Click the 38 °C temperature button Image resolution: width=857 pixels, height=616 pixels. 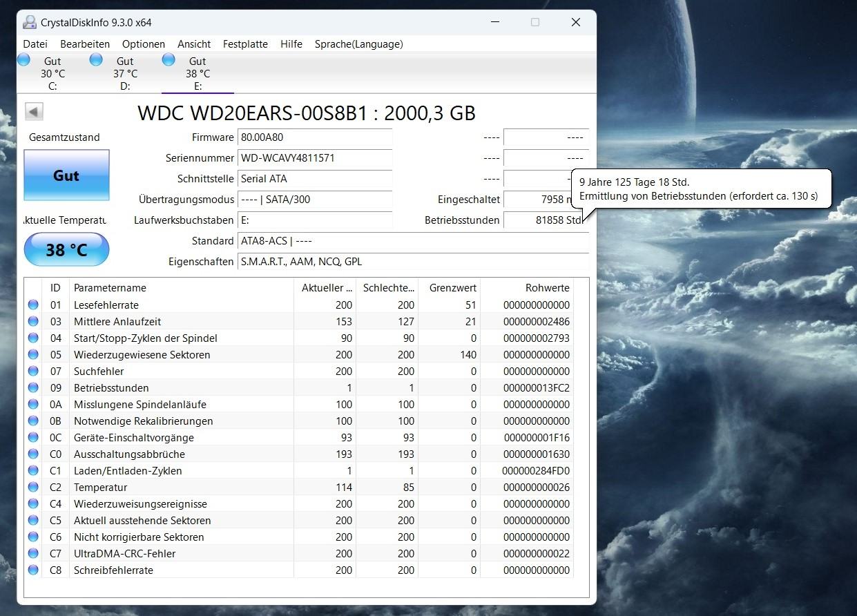(x=66, y=249)
